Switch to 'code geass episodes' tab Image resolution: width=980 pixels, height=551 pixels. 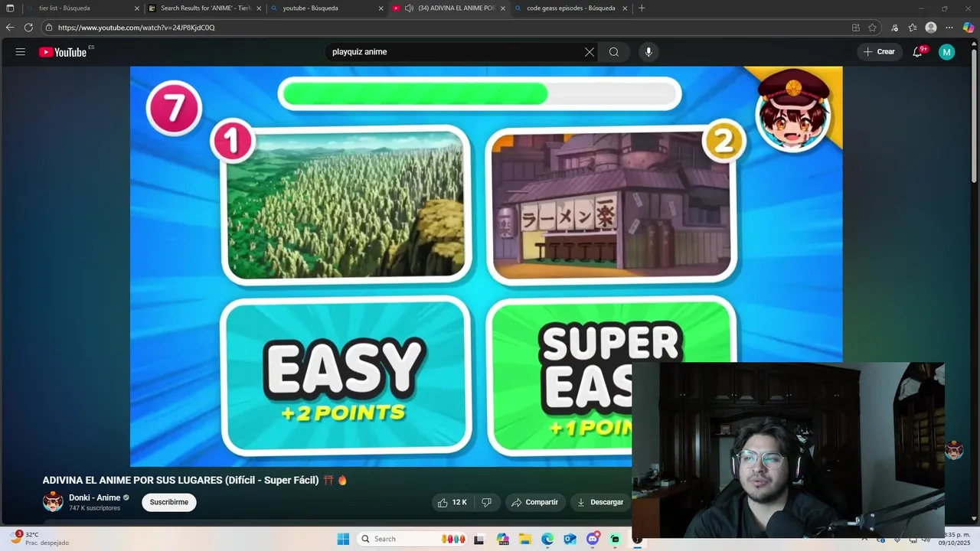pos(570,8)
